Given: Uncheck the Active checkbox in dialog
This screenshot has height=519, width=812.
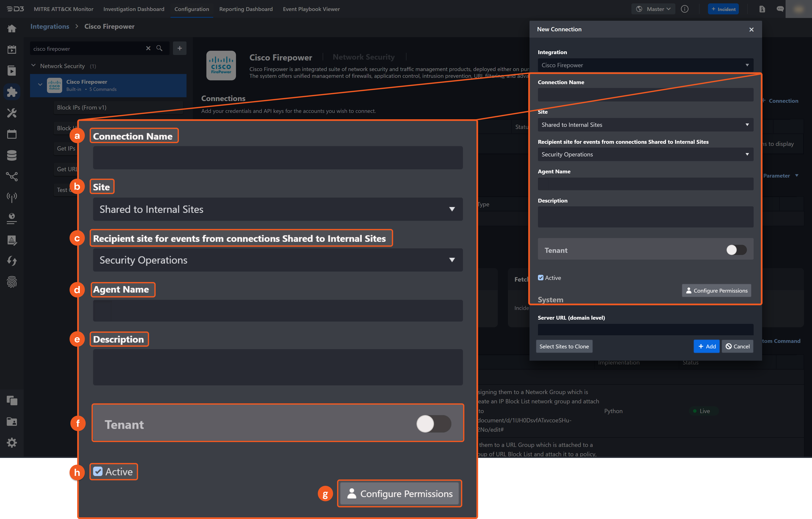Looking at the screenshot, I should coord(541,278).
